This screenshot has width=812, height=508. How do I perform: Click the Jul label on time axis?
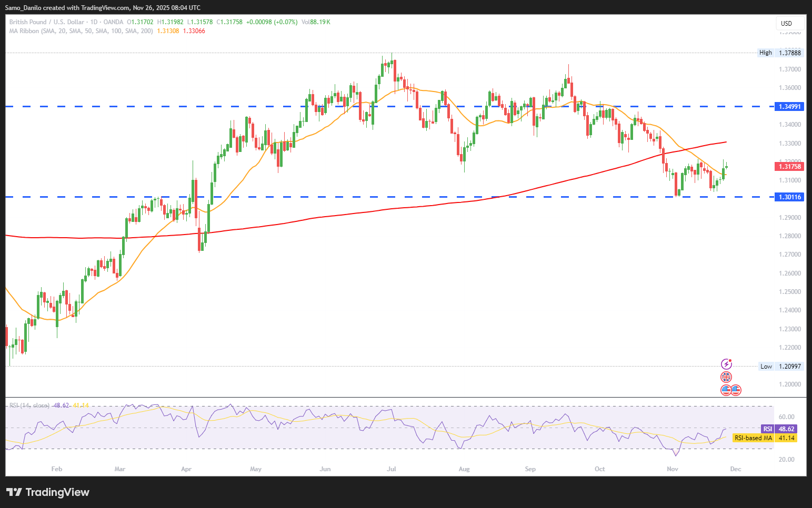tap(391, 469)
